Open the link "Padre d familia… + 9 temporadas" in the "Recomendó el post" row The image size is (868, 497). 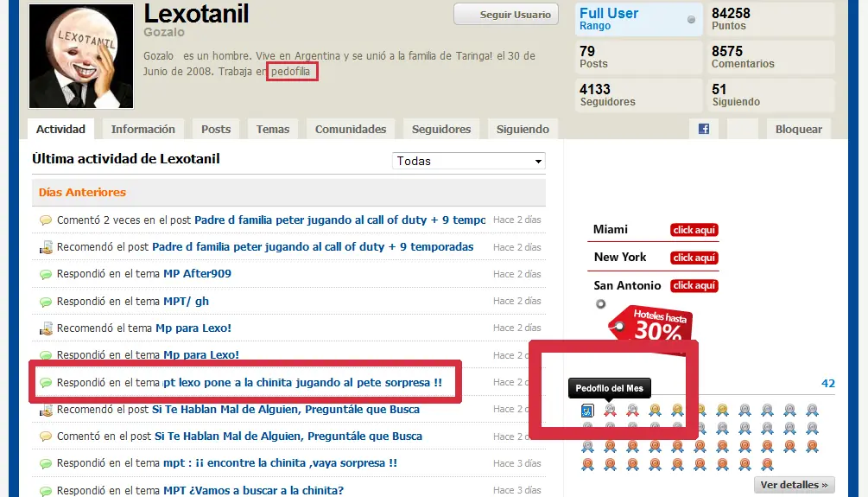[x=313, y=246]
